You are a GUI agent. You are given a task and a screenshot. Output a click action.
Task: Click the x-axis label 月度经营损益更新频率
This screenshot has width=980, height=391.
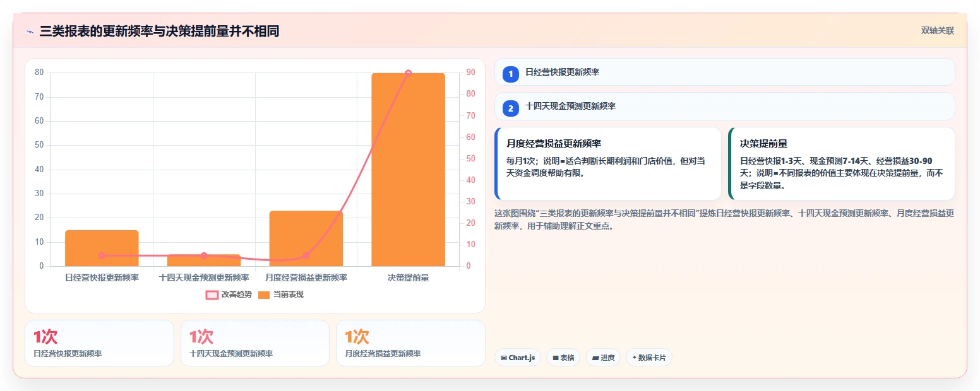(306, 277)
